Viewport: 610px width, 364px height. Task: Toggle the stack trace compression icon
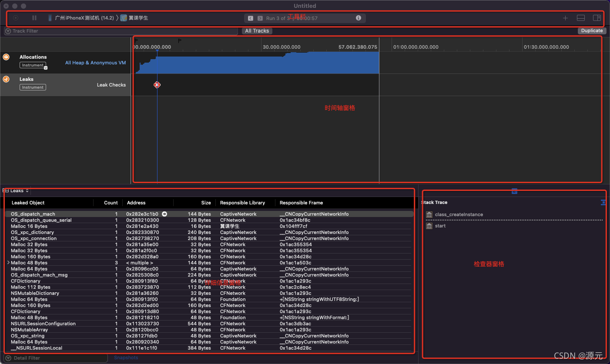coord(603,202)
